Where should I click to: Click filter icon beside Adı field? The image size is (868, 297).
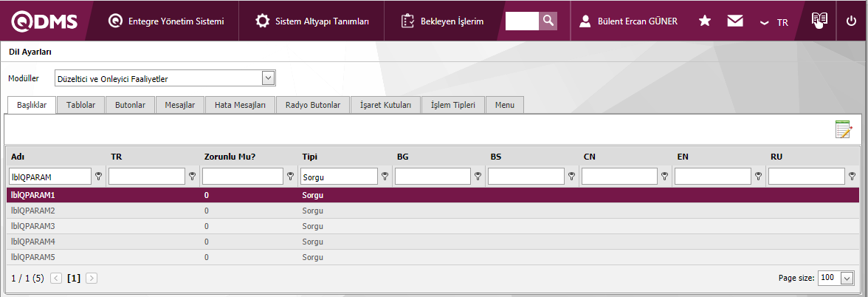pyautogui.click(x=97, y=177)
